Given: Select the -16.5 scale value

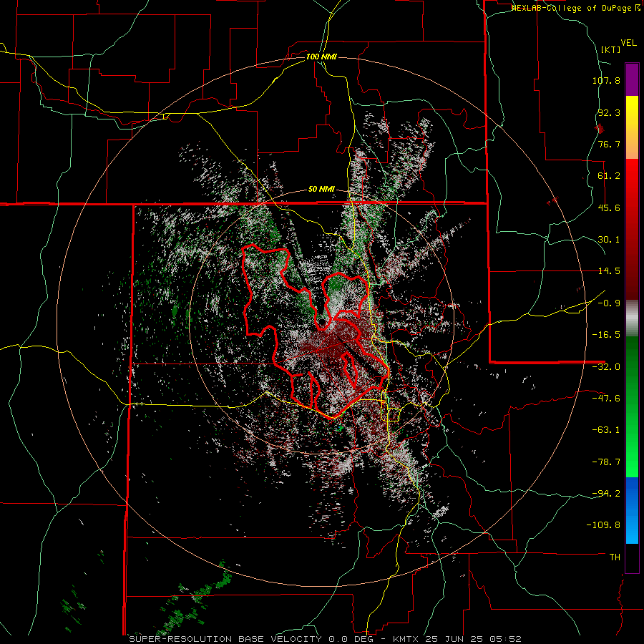Looking at the screenshot, I should coord(606,335).
